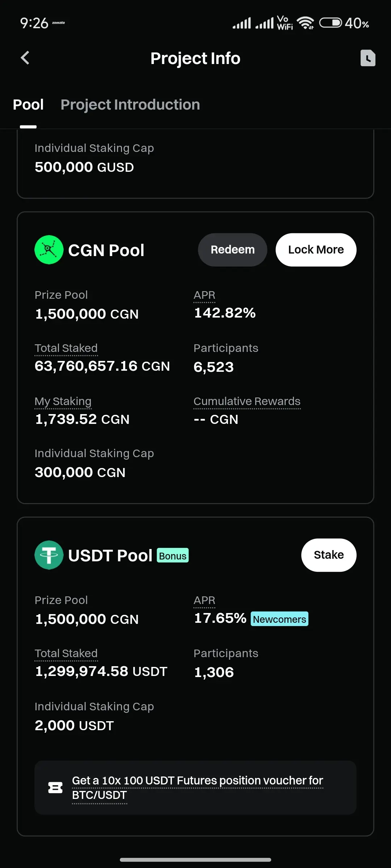The height and width of the screenshot is (868, 391).
Task: Tap the USDT Tether logo icon
Action: click(x=49, y=555)
